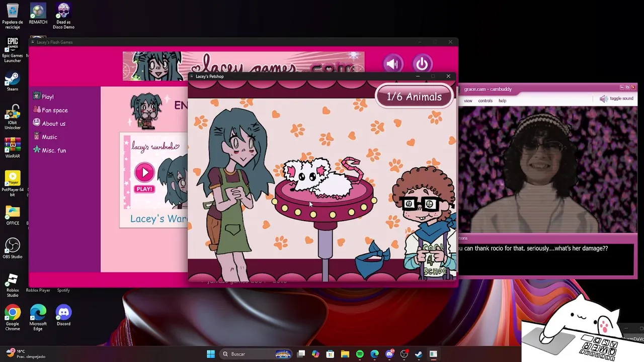Mute sound with Lacey's Flash Games speaker icon
Screen dimensions: 644x362
pyautogui.click(x=393, y=64)
